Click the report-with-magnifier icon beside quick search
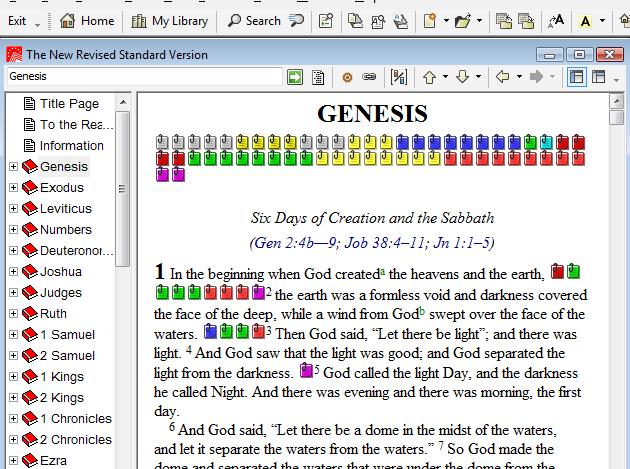The image size is (630, 469). [326, 20]
